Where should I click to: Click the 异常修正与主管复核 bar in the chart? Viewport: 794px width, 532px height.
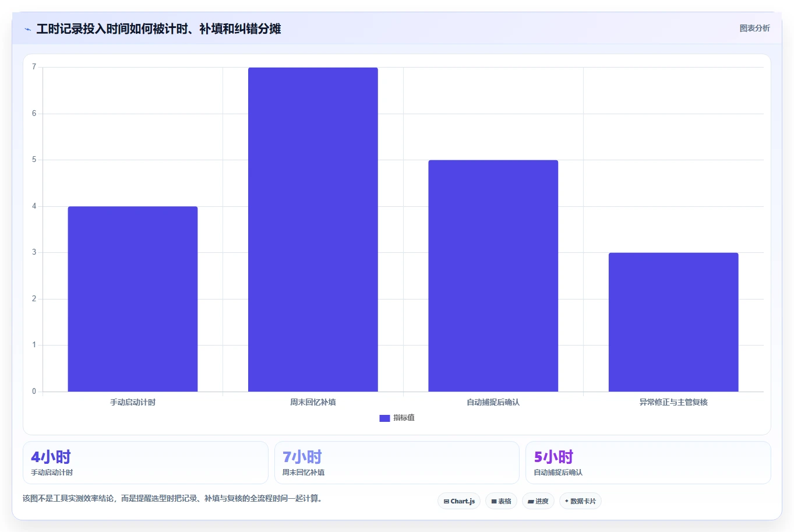(x=673, y=322)
